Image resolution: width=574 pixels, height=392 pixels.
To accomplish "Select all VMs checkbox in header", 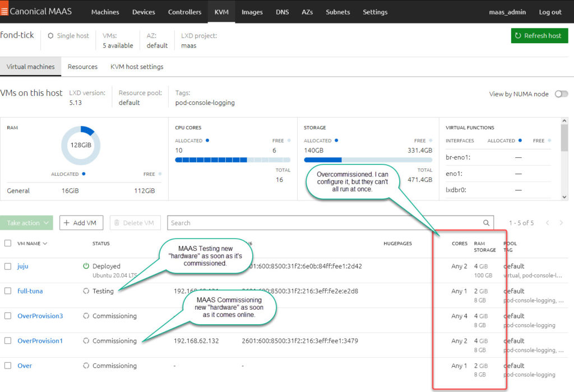I will pos(8,243).
